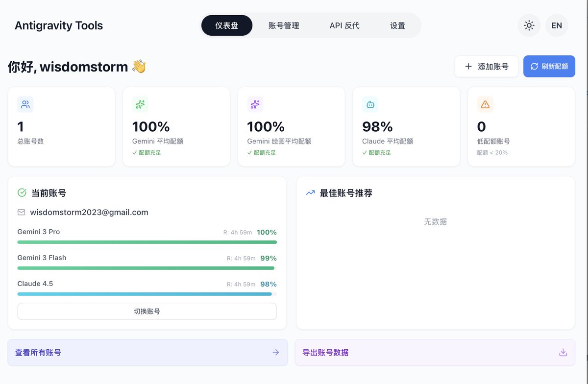Click the R: 4h 59m reset time for Claude 4.5
Viewport: 588px width, 384px height.
[241, 284]
